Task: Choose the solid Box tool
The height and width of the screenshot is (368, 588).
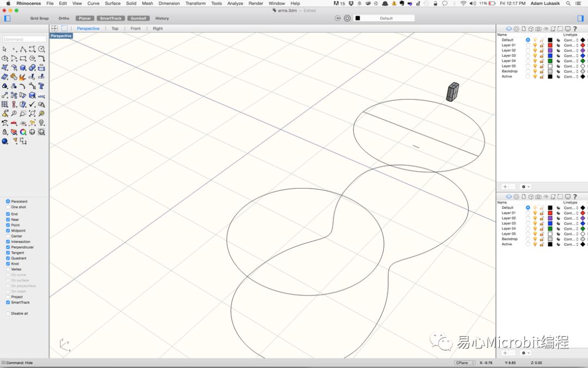Action: coord(23,68)
